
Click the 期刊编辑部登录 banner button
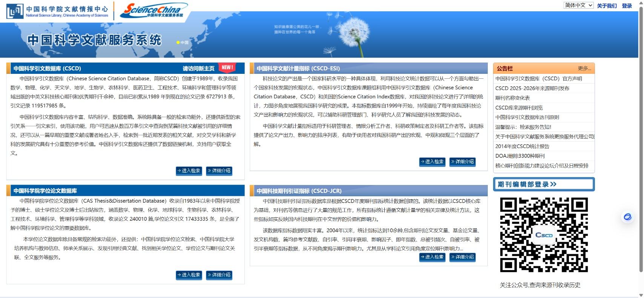544,184
